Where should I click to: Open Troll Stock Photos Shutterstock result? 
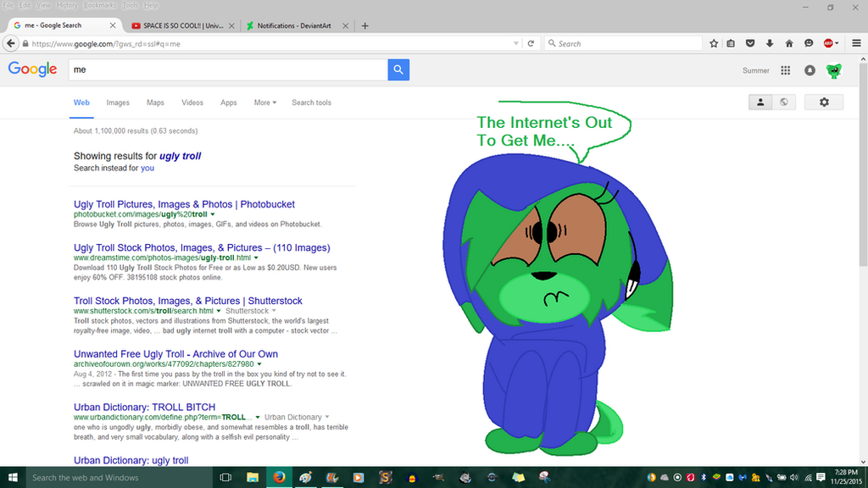click(188, 301)
